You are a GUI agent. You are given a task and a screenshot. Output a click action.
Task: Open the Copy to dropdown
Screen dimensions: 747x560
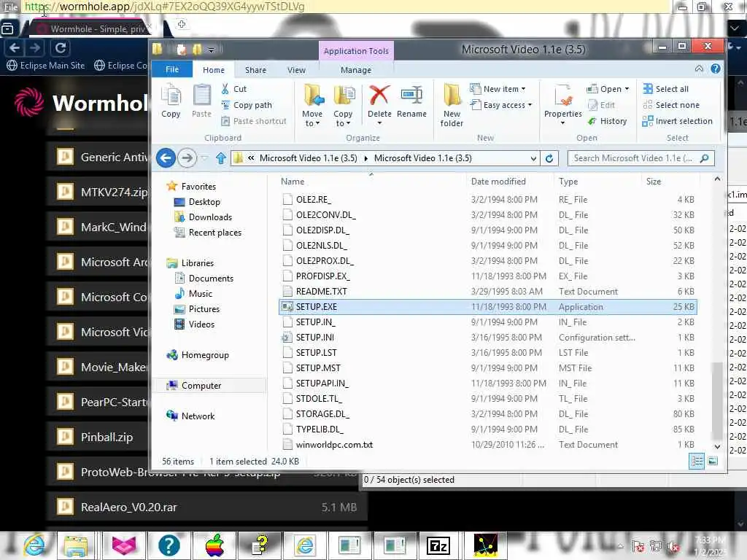pyautogui.click(x=343, y=106)
